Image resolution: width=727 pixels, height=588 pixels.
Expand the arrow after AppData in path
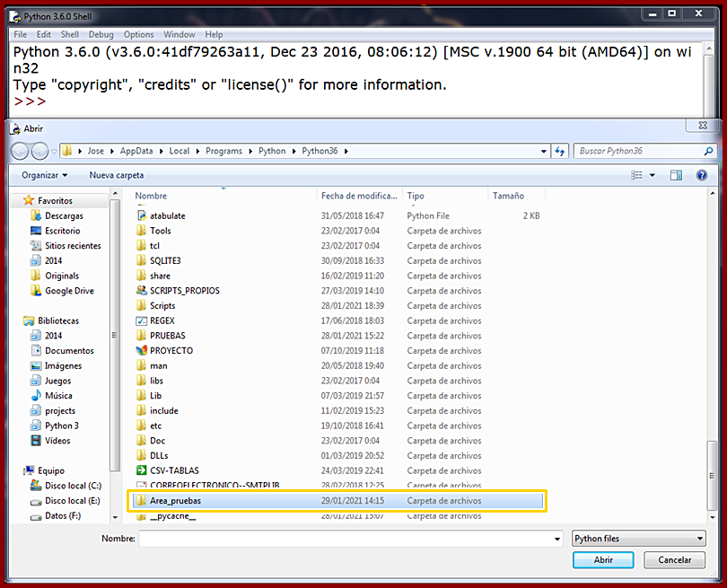161,151
